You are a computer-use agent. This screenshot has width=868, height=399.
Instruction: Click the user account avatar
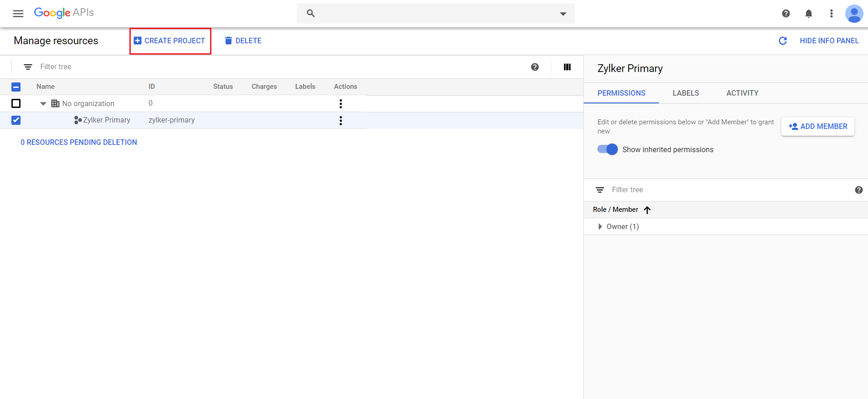coord(854,14)
